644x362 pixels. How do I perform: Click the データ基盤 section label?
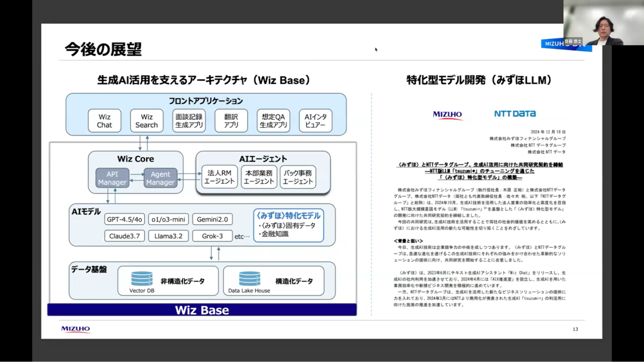(x=89, y=269)
